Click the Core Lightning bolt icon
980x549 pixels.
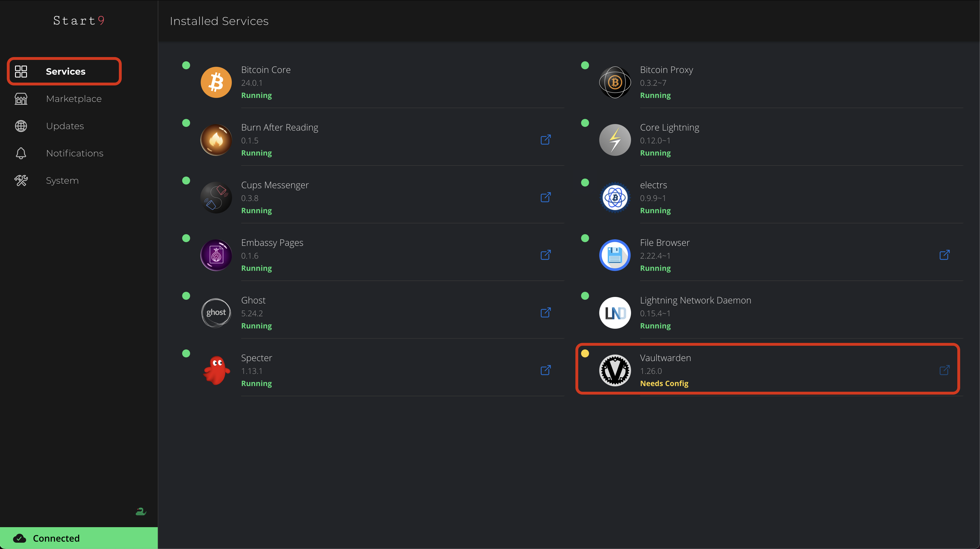(x=615, y=140)
